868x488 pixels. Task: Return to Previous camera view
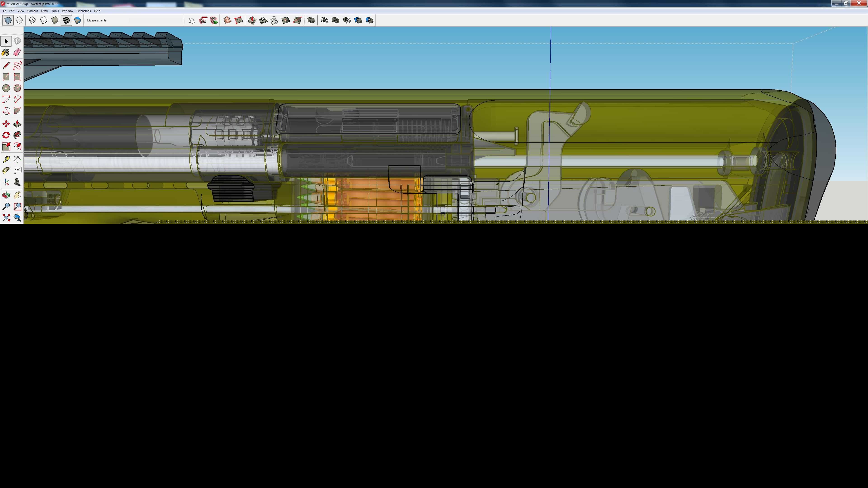click(18, 218)
